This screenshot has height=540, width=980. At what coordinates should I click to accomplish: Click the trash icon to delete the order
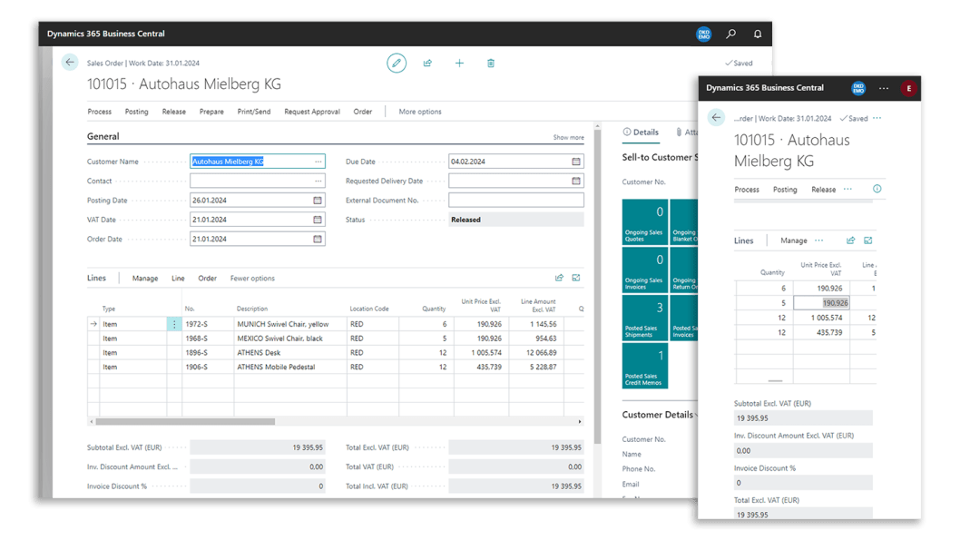pos(491,63)
